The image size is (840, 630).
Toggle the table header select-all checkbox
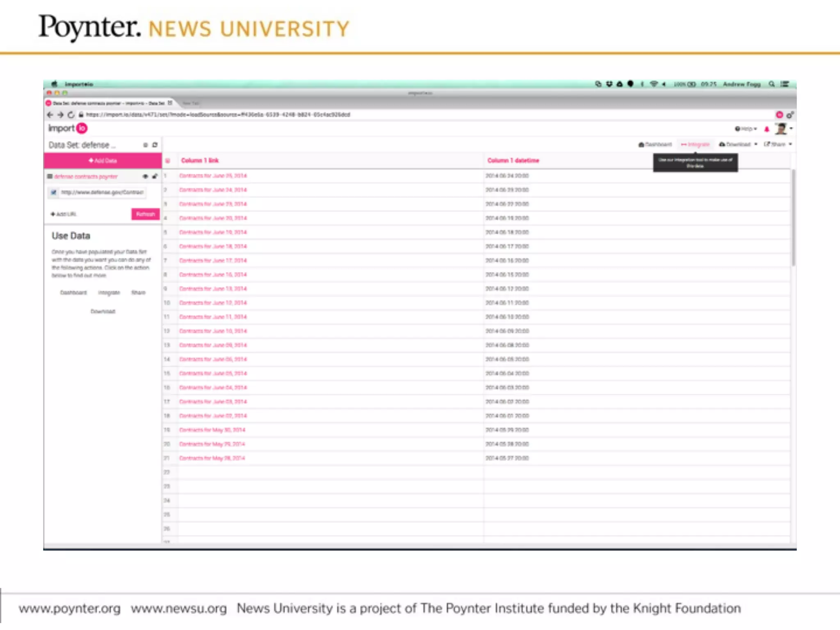point(168,160)
